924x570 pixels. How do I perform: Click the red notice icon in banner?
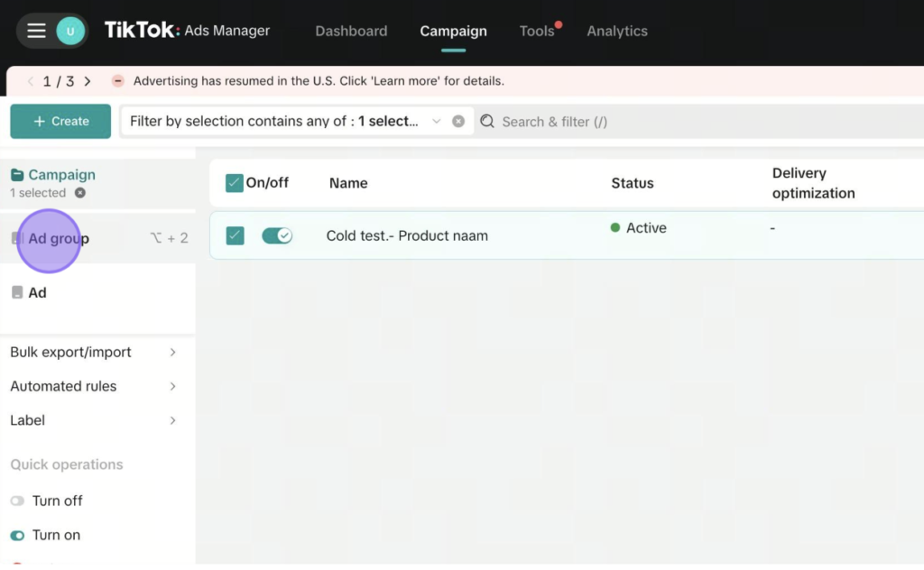(x=118, y=80)
